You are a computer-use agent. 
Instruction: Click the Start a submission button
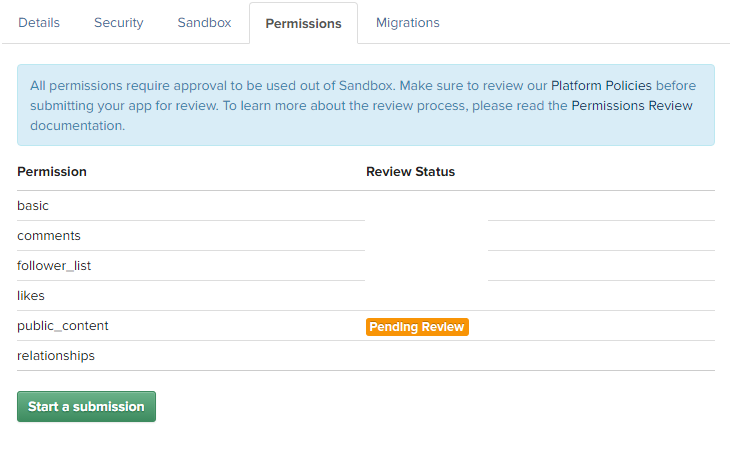tap(87, 406)
